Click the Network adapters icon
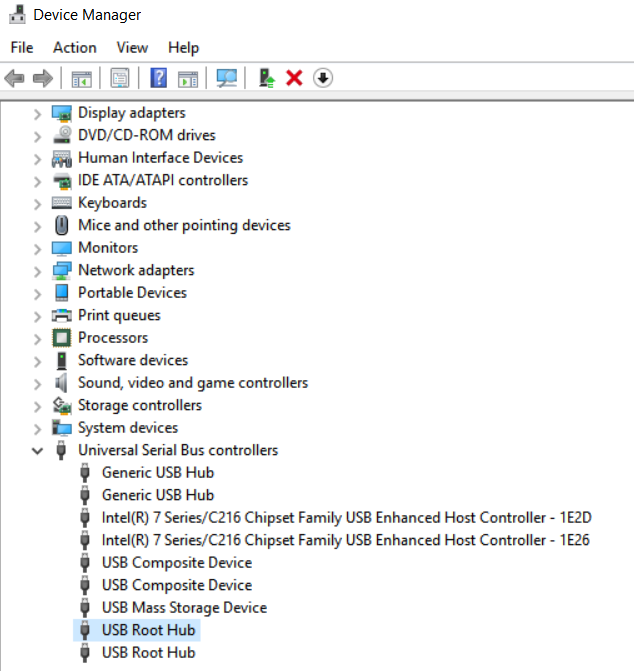 click(x=62, y=270)
